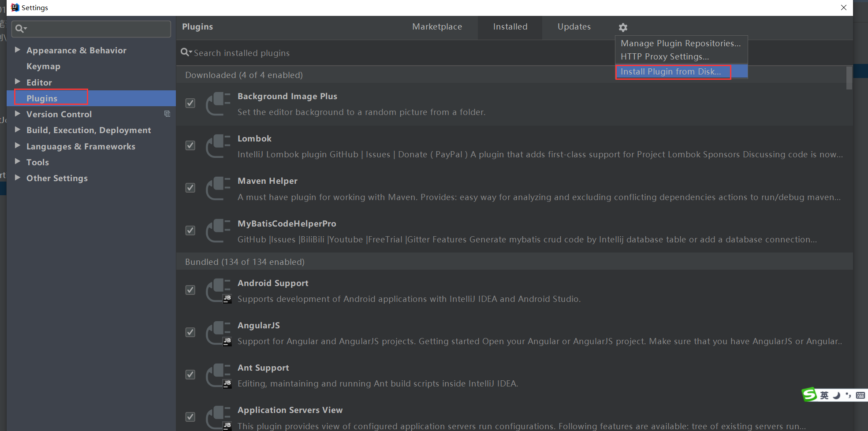Image resolution: width=868 pixels, height=431 pixels.
Task: Click the Application Servers View plugin icon
Action: click(x=218, y=418)
